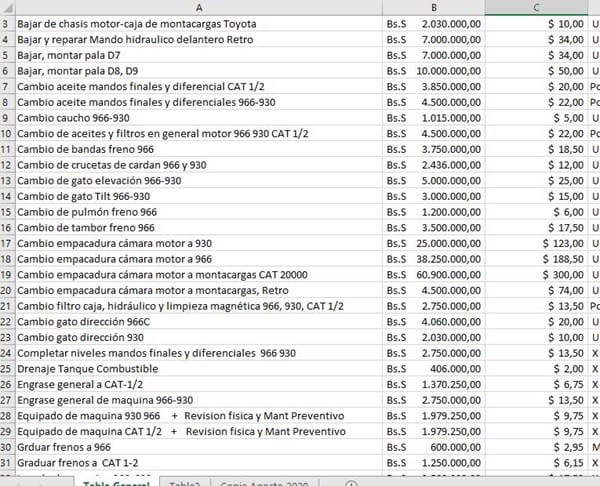Select amount 'Bs.S 10.000.000,00' in column B

434,71
